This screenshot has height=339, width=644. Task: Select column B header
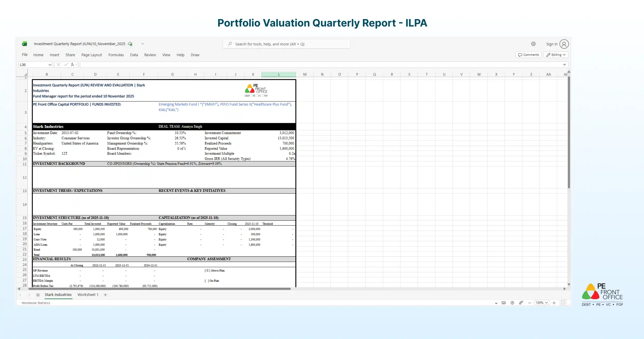pos(47,74)
